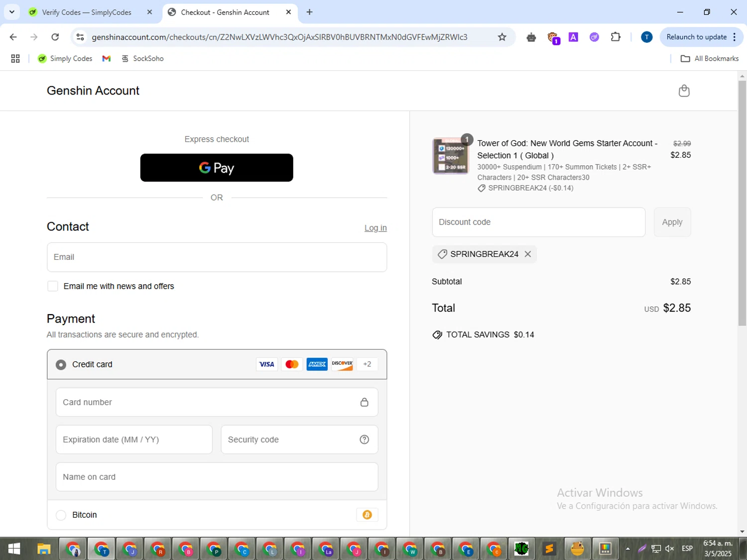Open Gmail bookmark icon
Image resolution: width=747 pixels, height=560 pixels.
pyautogui.click(x=106, y=59)
